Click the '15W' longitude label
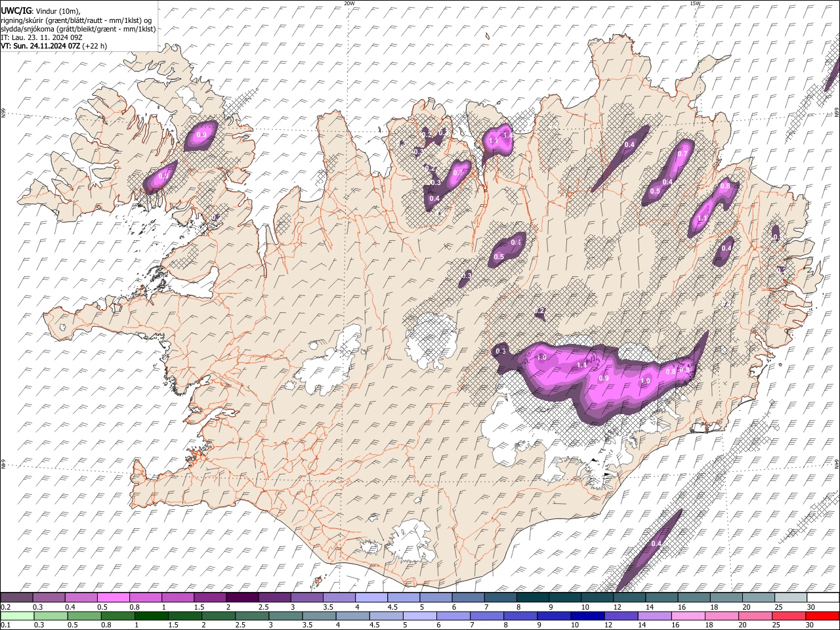The height and width of the screenshot is (630, 840). 695,3
